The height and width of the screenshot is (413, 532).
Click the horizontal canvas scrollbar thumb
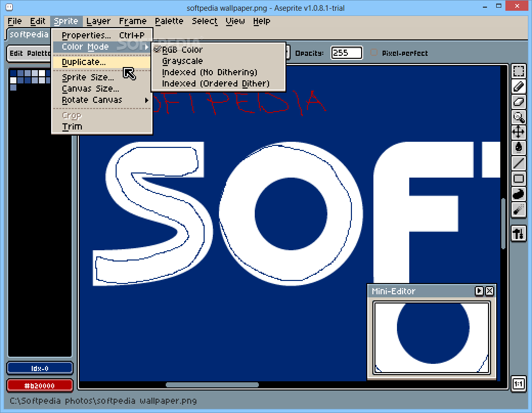212,385
